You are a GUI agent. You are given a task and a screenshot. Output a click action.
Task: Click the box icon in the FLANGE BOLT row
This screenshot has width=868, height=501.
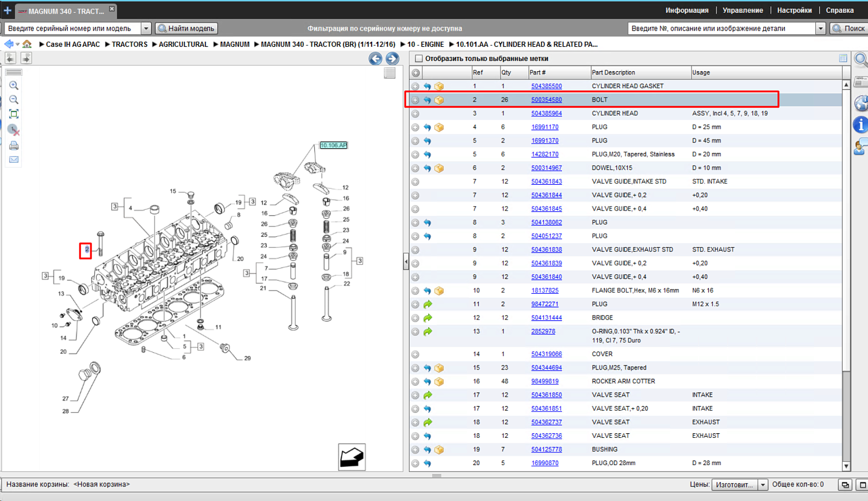[x=439, y=291]
